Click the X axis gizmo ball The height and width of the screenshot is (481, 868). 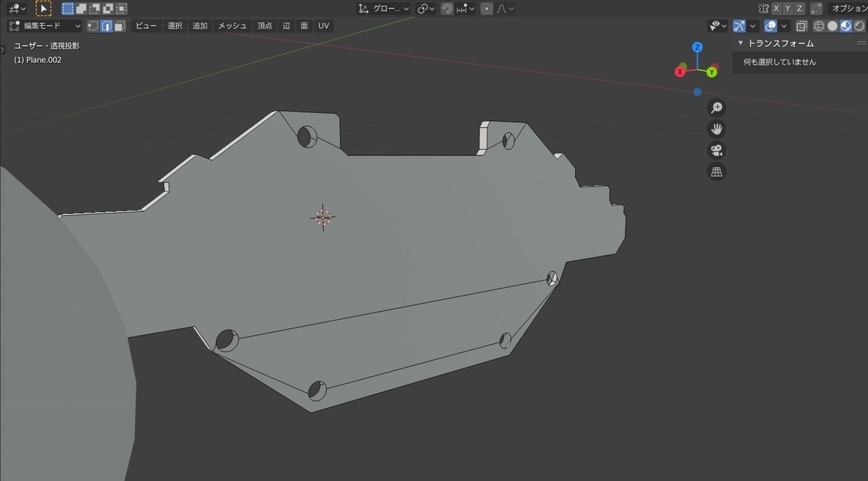point(681,72)
